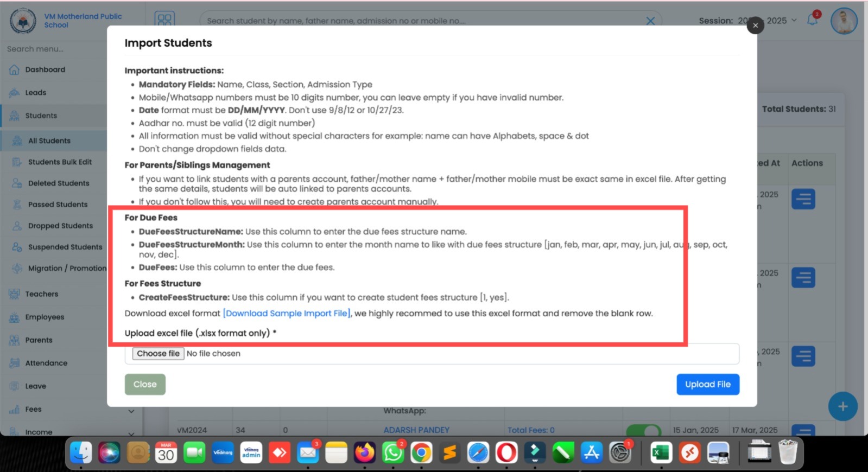Click the Actions column header

(x=807, y=163)
